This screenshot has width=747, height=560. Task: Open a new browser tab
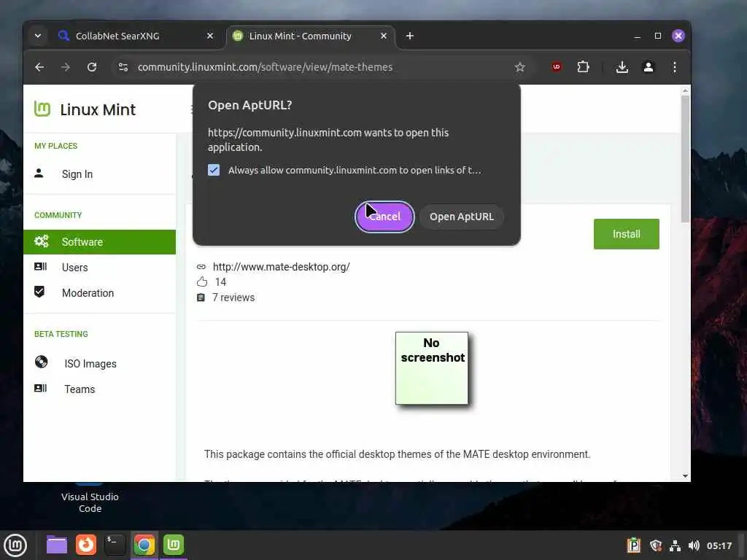tap(410, 36)
